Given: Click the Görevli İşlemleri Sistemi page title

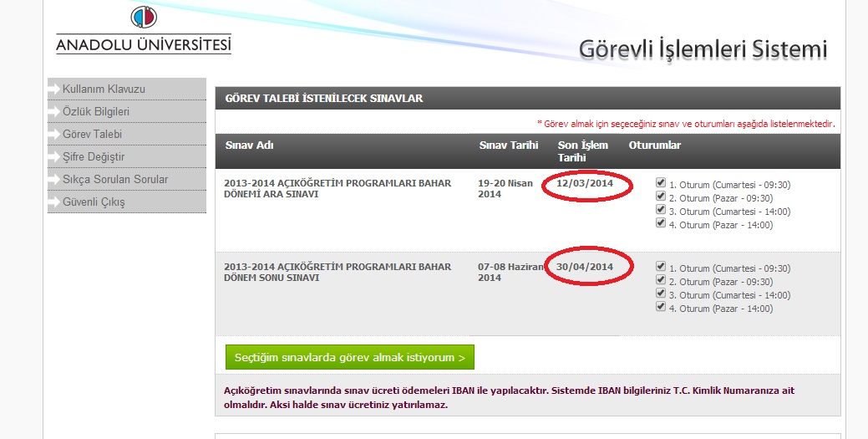Looking at the screenshot, I should 702,49.
